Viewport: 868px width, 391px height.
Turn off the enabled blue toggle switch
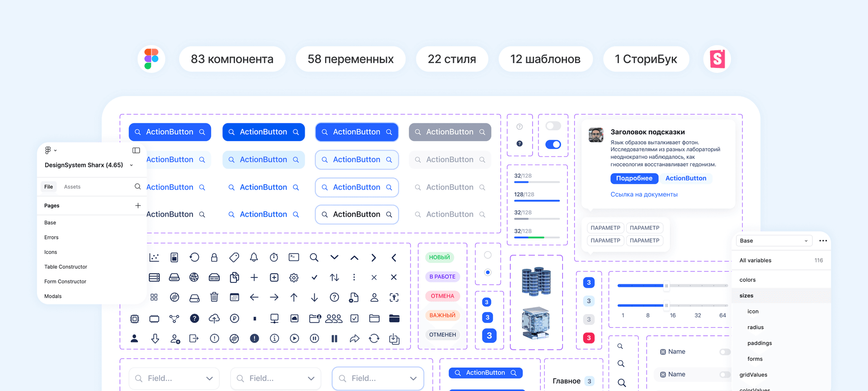[x=553, y=144]
